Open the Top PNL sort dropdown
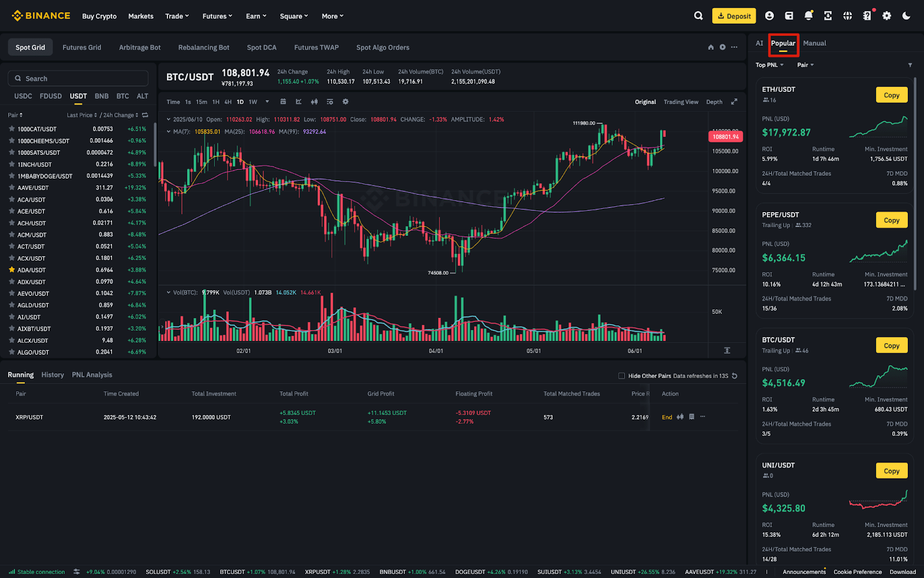This screenshot has width=924, height=578. [769, 65]
